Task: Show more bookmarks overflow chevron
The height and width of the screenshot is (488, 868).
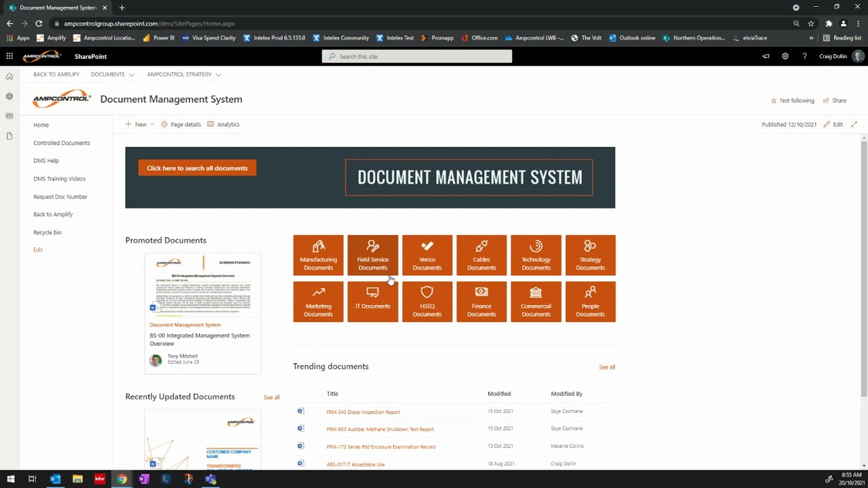Action: (811, 38)
